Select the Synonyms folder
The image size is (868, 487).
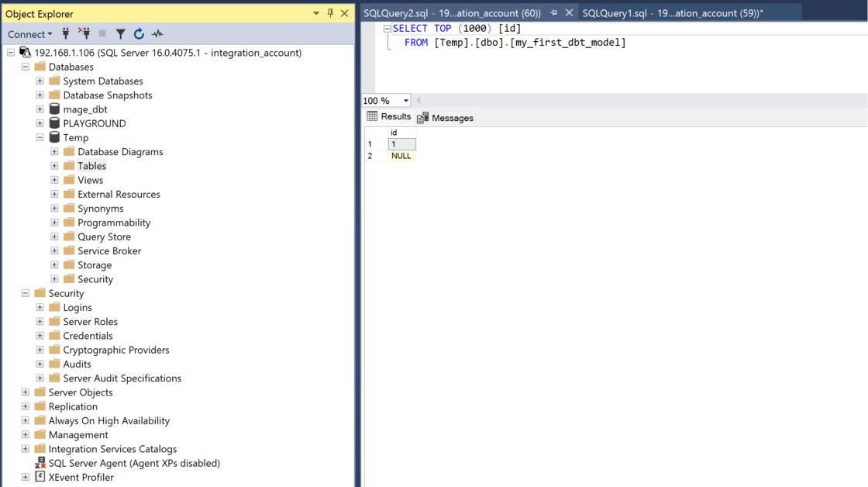[100, 209]
